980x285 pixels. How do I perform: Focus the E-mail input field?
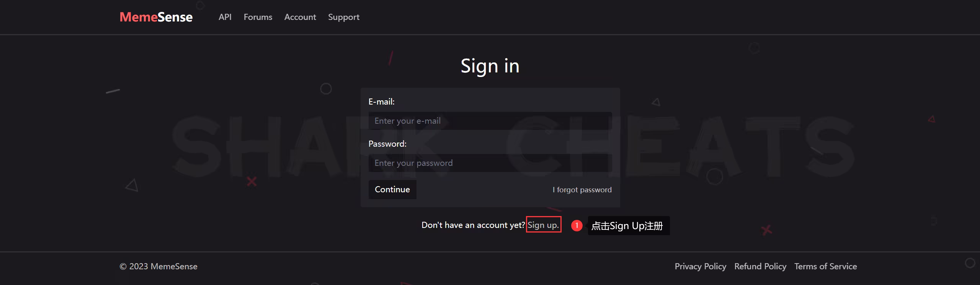pyautogui.click(x=490, y=121)
